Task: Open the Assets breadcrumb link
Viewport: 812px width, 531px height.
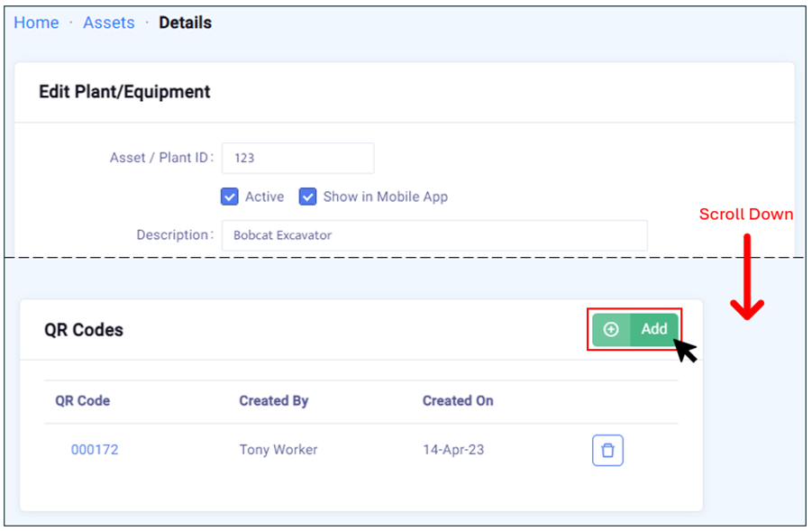Action: click(x=108, y=23)
